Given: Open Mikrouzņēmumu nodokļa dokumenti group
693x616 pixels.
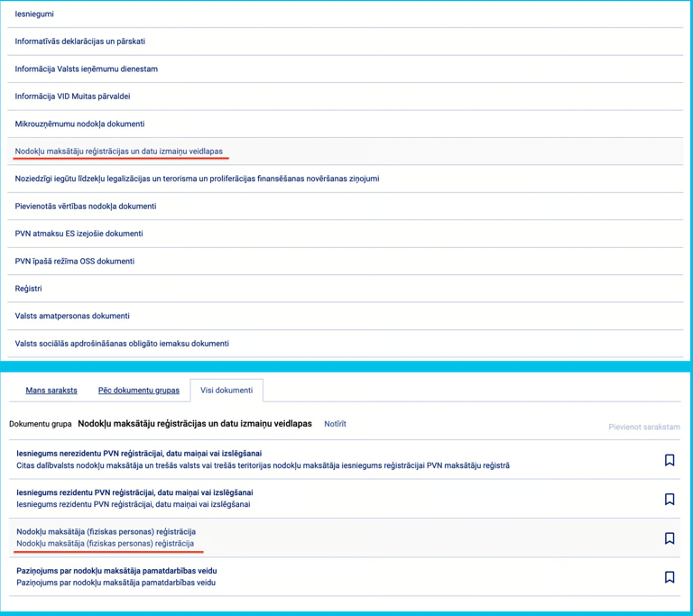Looking at the screenshot, I should tap(346, 124).
